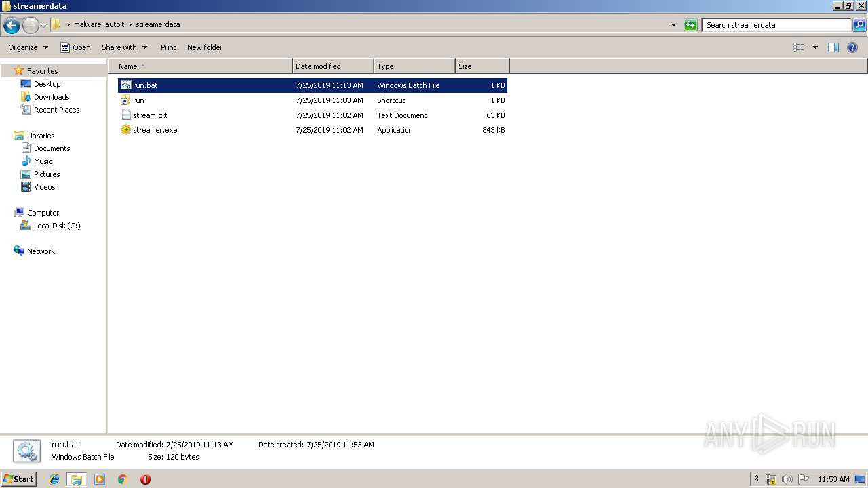This screenshot has height=488, width=868.
Task: Create a New folder
Action: pyautogui.click(x=205, y=47)
